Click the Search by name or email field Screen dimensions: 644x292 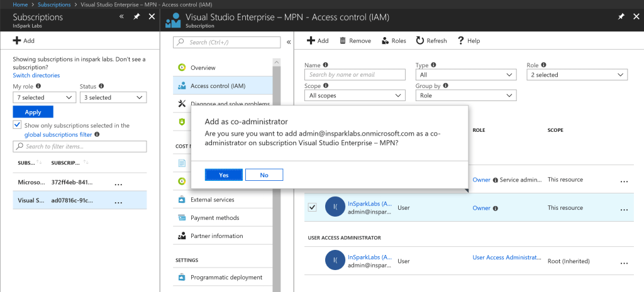pyautogui.click(x=355, y=75)
